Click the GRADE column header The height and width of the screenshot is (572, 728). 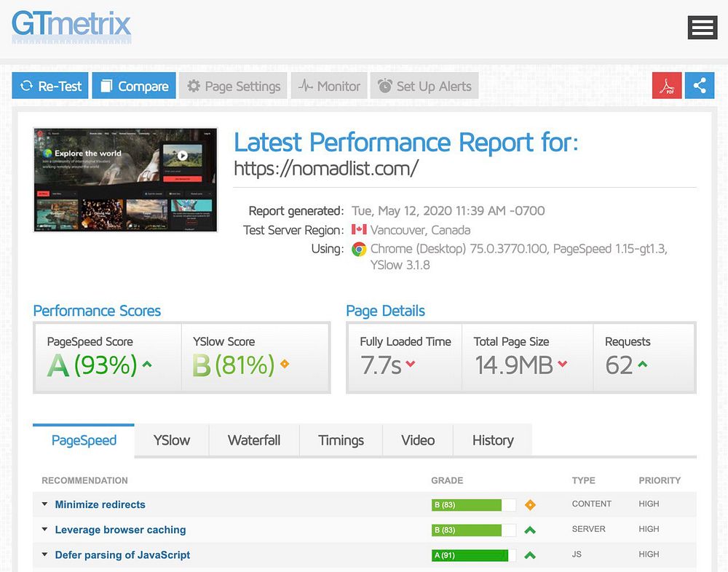pyautogui.click(x=447, y=480)
